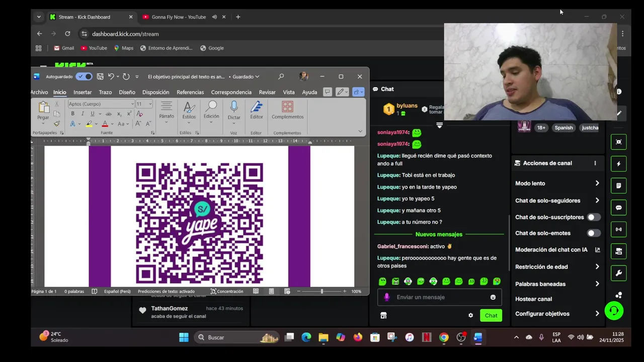Expand Configurar objetivos option
This screenshot has height=362, width=644.
coord(597,314)
